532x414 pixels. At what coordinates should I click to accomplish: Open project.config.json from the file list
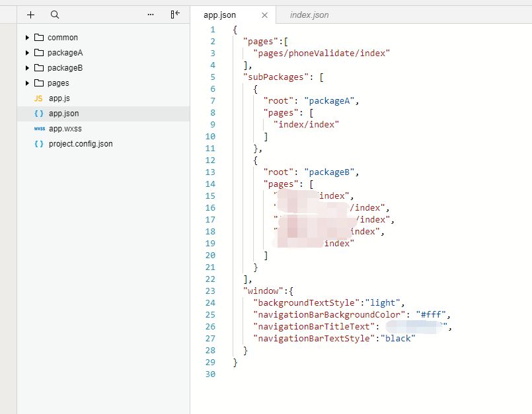click(x=80, y=144)
